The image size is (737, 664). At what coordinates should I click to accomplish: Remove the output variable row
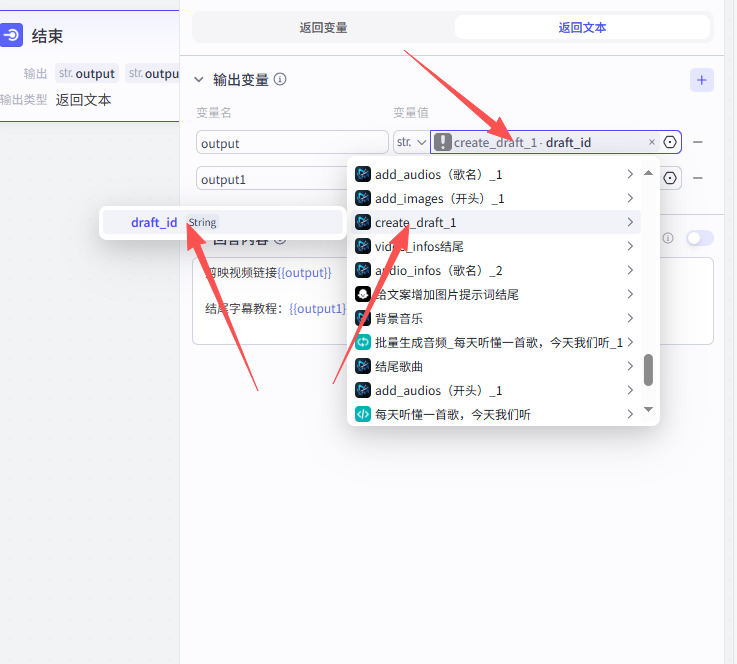click(x=698, y=142)
